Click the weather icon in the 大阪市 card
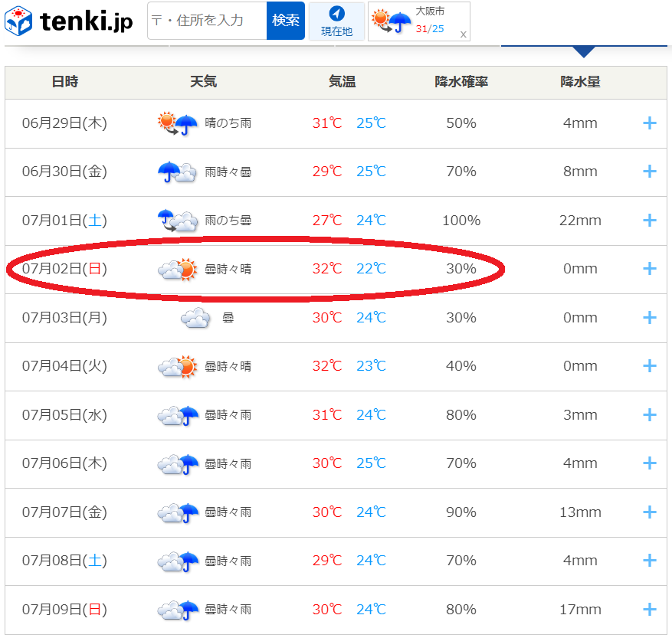 (391, 21)
